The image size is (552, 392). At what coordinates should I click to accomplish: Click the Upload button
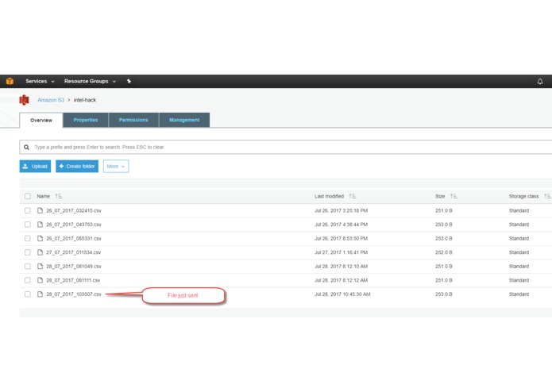point(35,167)
